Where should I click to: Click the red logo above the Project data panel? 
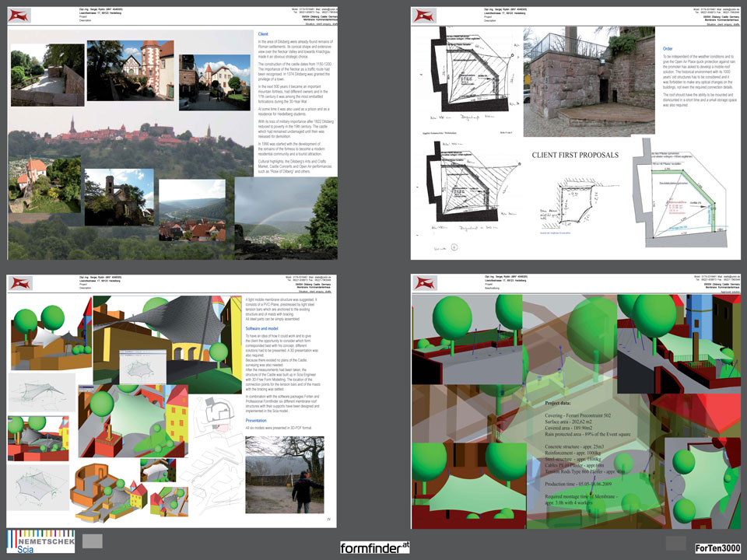[424, 283]
